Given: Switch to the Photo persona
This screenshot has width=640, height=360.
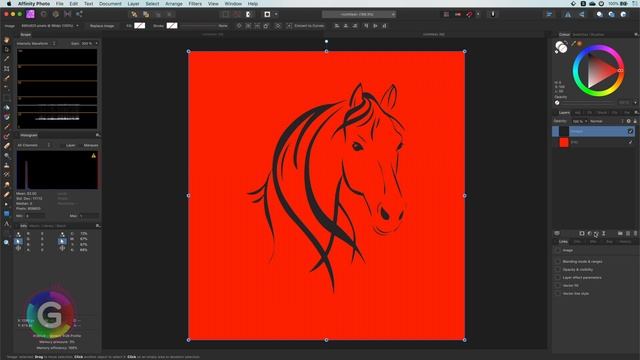Looking at the screenshot, I should [30, 14].
